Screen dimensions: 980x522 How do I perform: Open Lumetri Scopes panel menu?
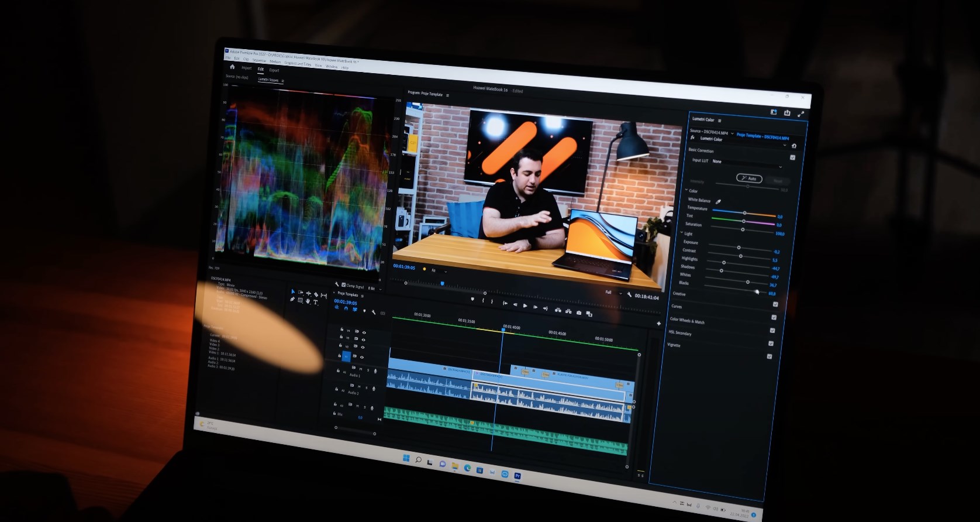click(x=282, y=81)
